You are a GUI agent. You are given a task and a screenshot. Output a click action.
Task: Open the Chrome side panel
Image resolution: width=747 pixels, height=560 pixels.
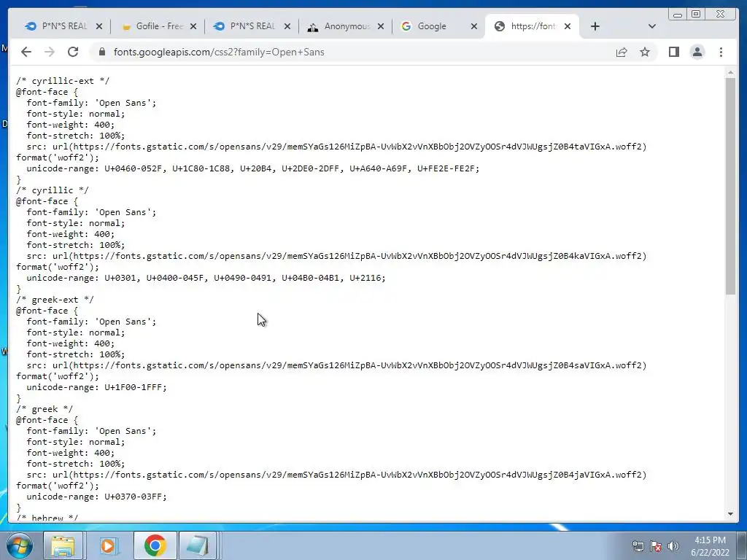(673, 52)
